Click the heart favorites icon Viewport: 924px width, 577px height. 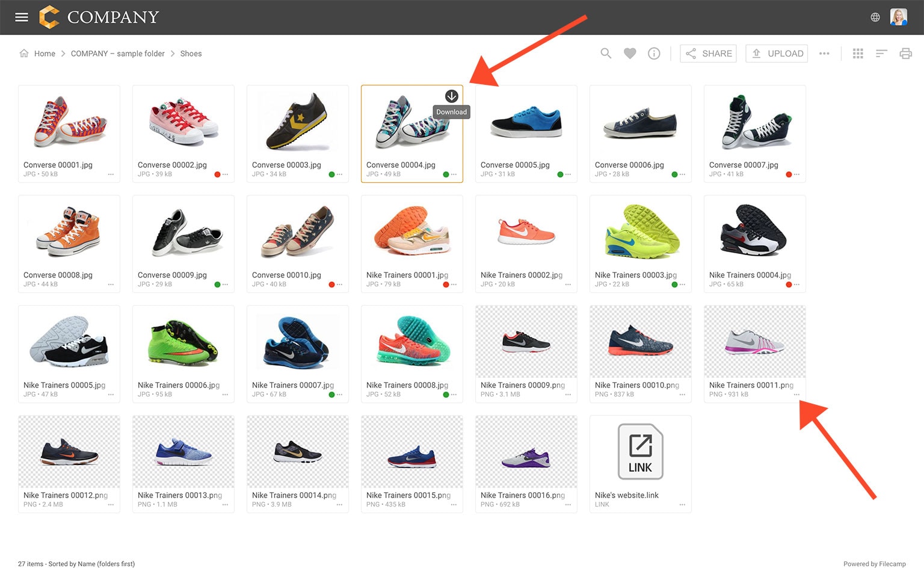pyautogui.click(x=630, y=53)
